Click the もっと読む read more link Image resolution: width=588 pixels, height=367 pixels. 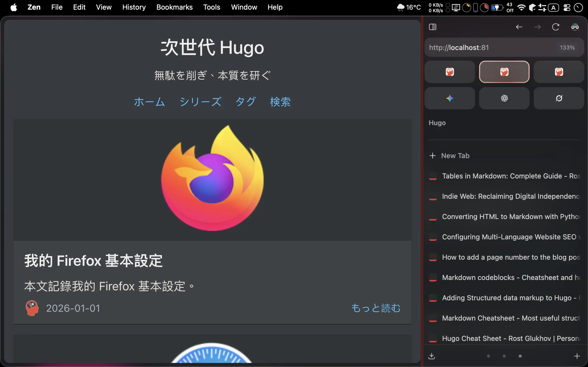(x=376, y=308)
